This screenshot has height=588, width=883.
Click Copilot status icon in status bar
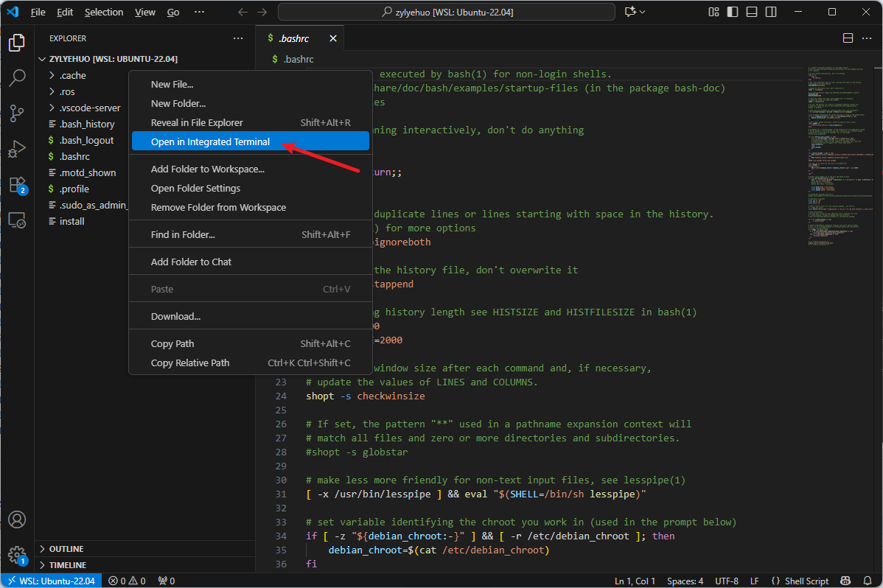tap(845, 581)
